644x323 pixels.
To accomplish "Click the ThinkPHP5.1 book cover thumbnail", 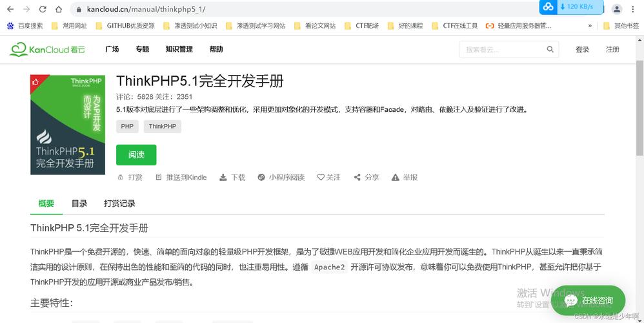I will coord(68,125).
